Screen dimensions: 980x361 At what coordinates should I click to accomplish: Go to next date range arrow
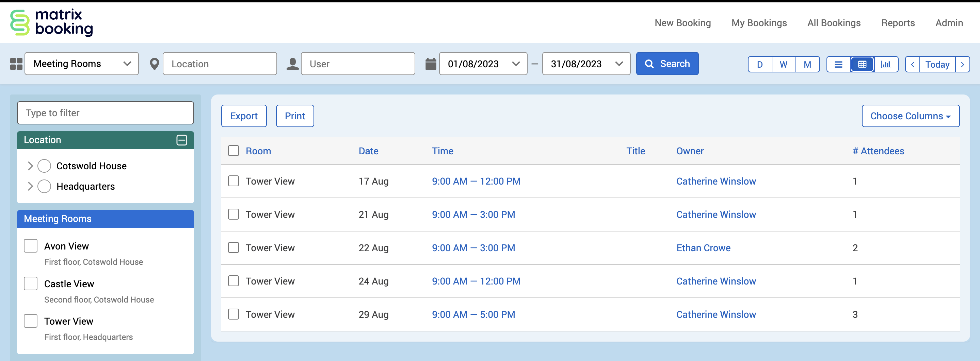tap(962, 64)
